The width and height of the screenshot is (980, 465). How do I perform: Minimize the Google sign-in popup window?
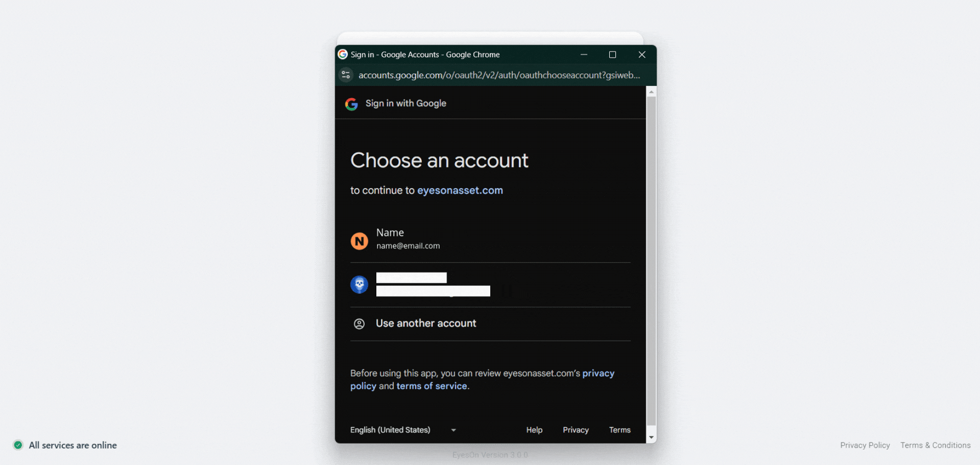click(x=584, y=54)
